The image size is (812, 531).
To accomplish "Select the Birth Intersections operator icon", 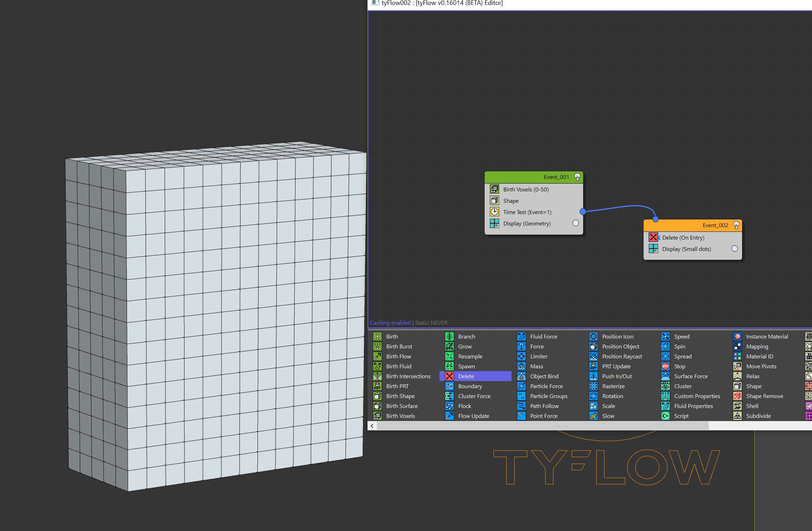I will pos(377,376).
